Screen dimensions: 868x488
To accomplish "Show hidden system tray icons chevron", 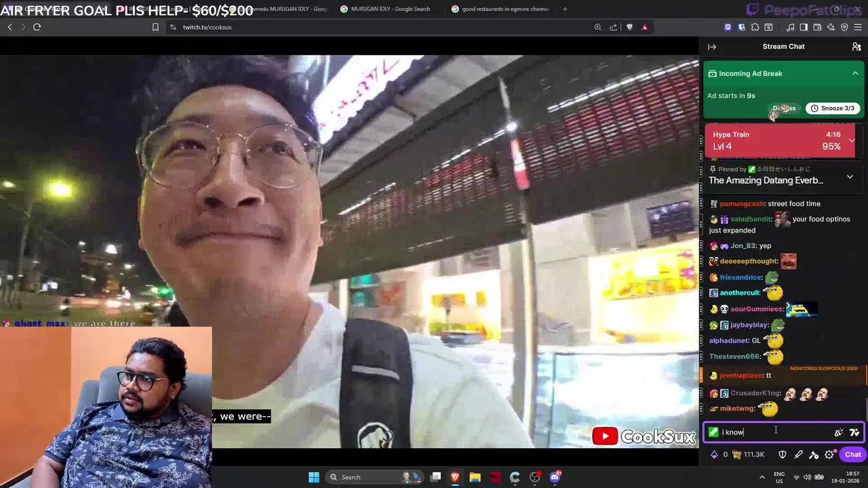I will [x=762, y=477].
